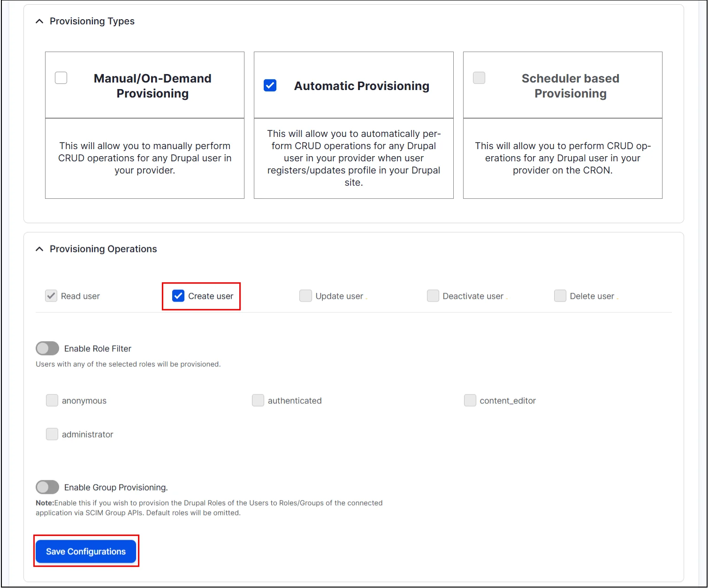Select the authenticated role checkbox

(x=258, y=400)
